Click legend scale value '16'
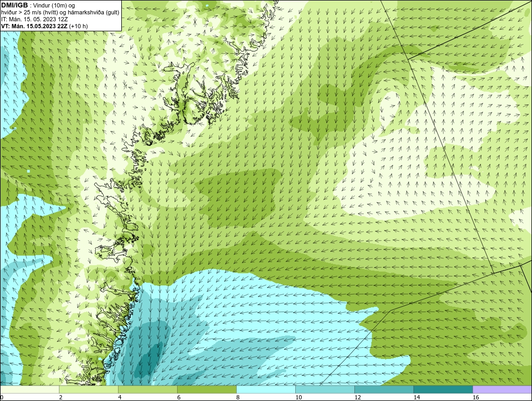 pyautogui.click(x=475, y=397)
